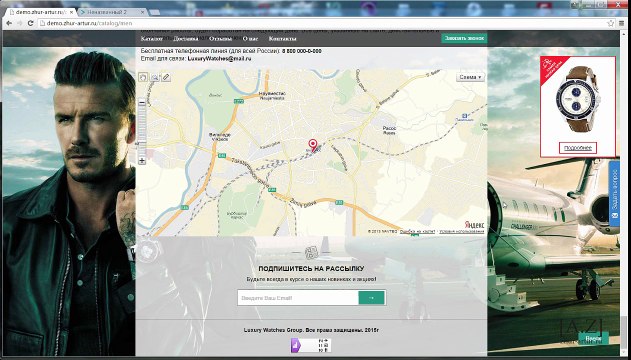The width and height of the screenshot is (631, 360).
Task: Click the Подробнее link under the watch
Action: (578, 148)
